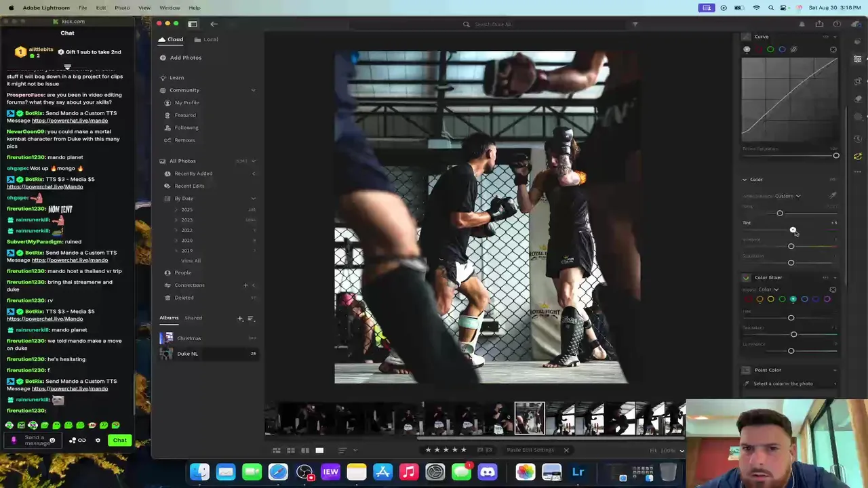This screenshot has height=488, width=868.
Task: Open Color Mixer Adjust dropdown
Action: [x=768, y=290]
